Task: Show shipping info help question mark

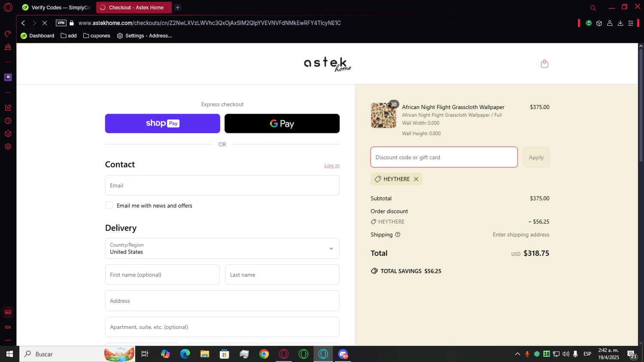Action: 398,235
